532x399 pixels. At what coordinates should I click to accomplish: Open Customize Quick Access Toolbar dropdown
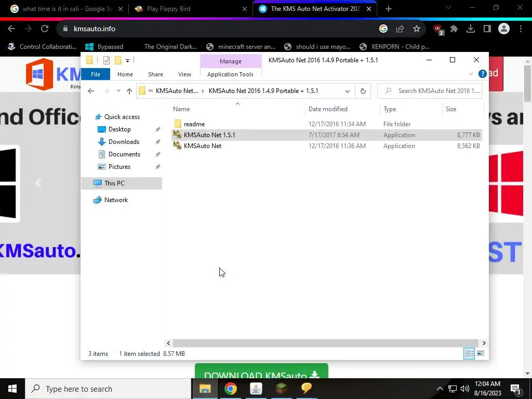click(x=128, y=61)
